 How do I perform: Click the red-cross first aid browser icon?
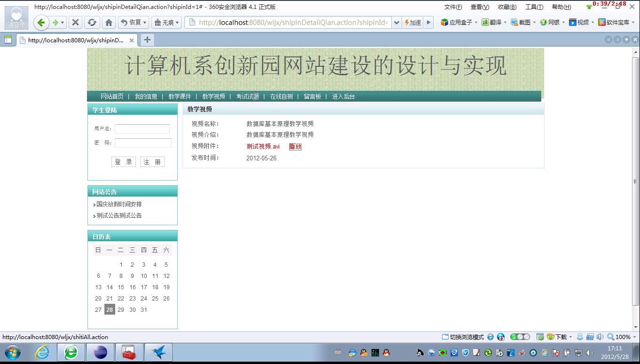(x=501, y=337)
